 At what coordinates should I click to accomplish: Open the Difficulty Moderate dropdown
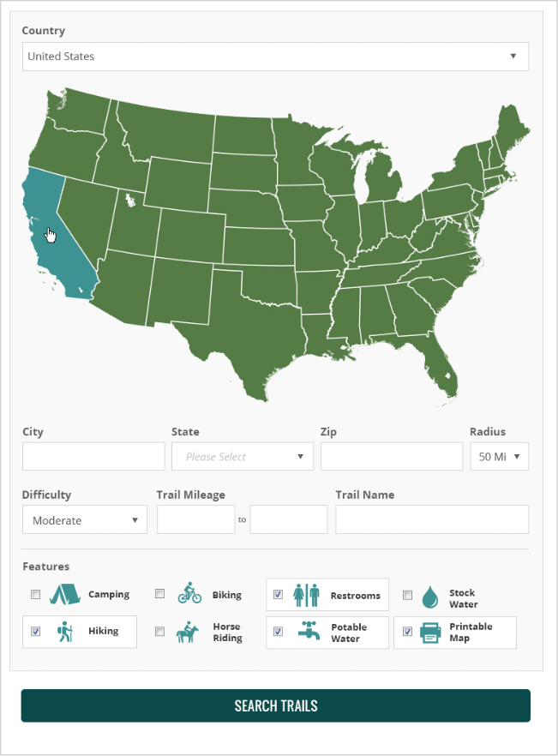(85, 520)
